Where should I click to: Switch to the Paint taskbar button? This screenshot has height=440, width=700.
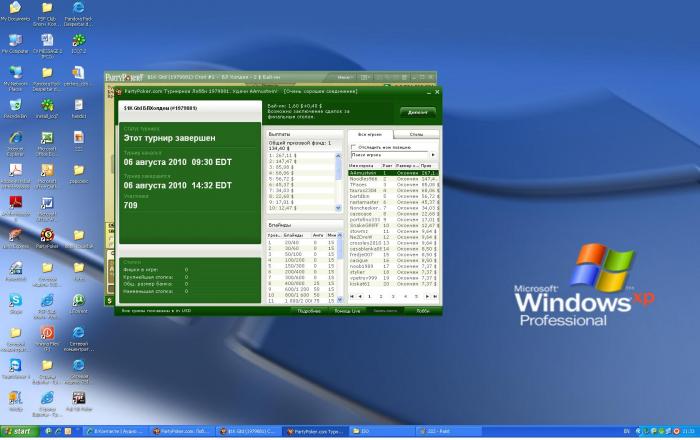point(449,432)
